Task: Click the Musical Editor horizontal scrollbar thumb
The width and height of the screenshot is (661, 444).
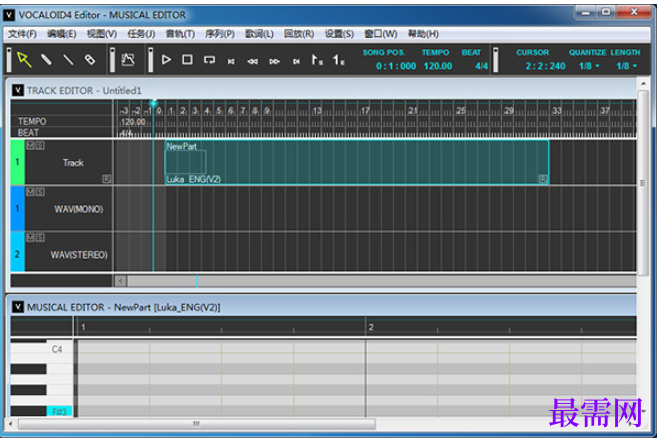Action: (197, 423)
